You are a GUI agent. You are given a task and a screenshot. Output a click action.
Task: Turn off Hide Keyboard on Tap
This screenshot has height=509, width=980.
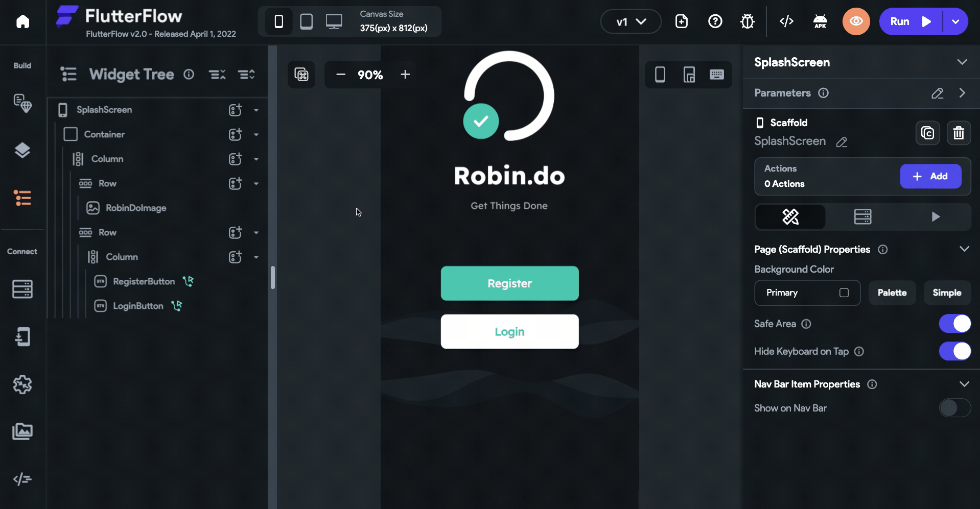pyautogui.click(x=954, y=351)
